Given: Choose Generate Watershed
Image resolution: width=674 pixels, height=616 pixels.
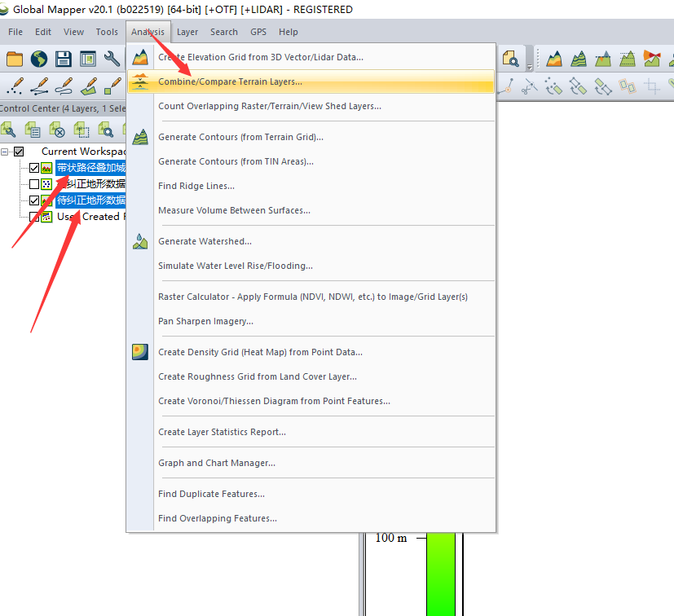Looking at the screenshot, I should [x=311, y=241].
